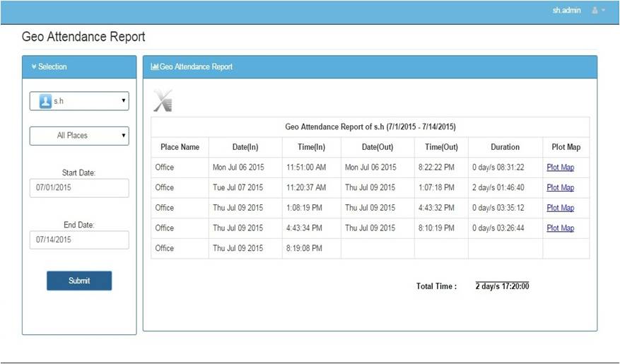Click the End Date input field
The width and height of the screenshot is (620, 364).
(79, 240)
